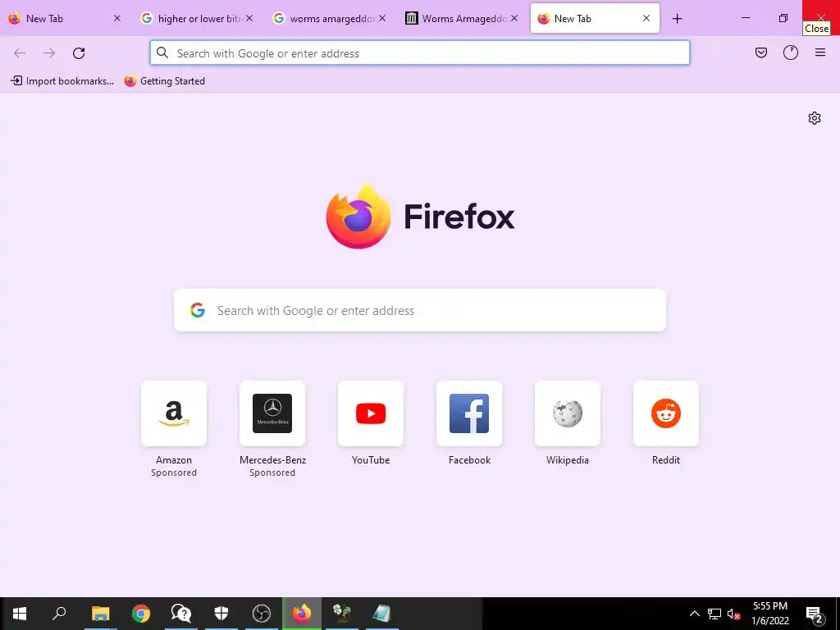Open the notepad taskbar app
Viewport: 840px width, 630px height.
point(382,614)
